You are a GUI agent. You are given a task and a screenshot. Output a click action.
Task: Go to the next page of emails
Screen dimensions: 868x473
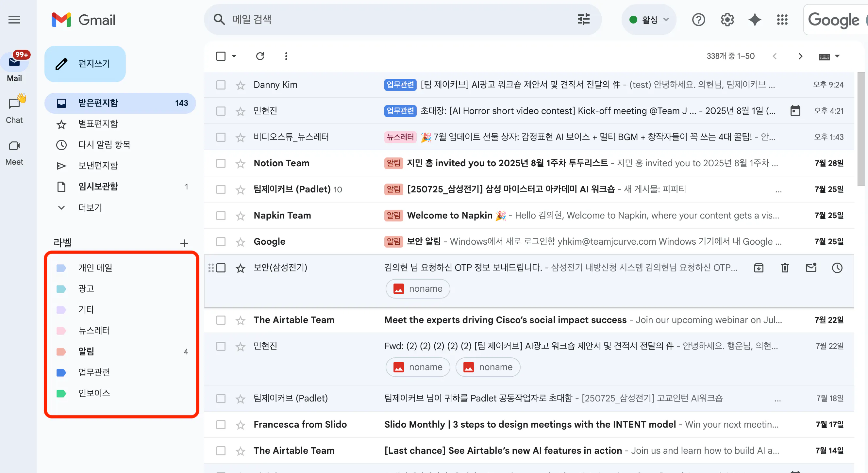pyautogui.click(x=800, y=56)
